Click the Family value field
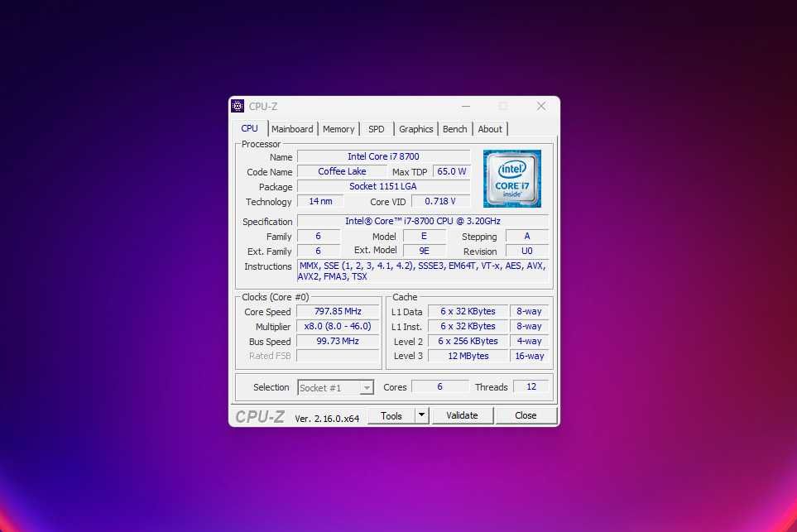 coord(318,237)
